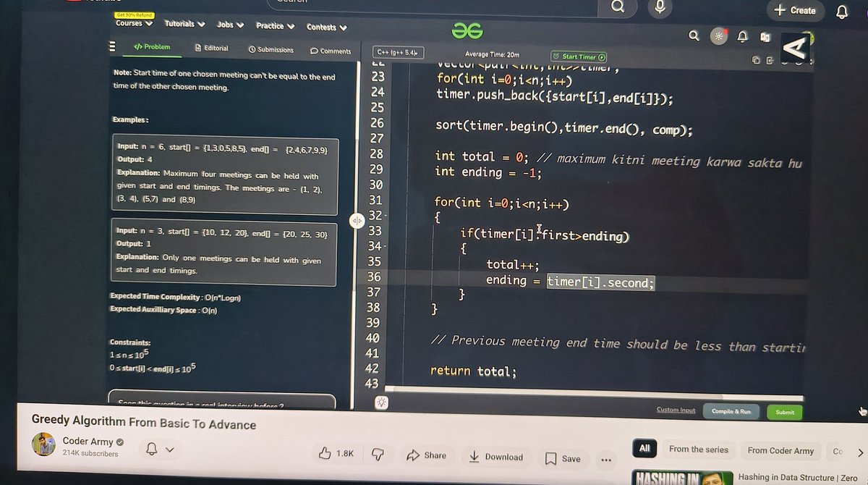Click the 'Get 90% Refund' badge
This screenshot has width=868, height=485.
point(135,14)
